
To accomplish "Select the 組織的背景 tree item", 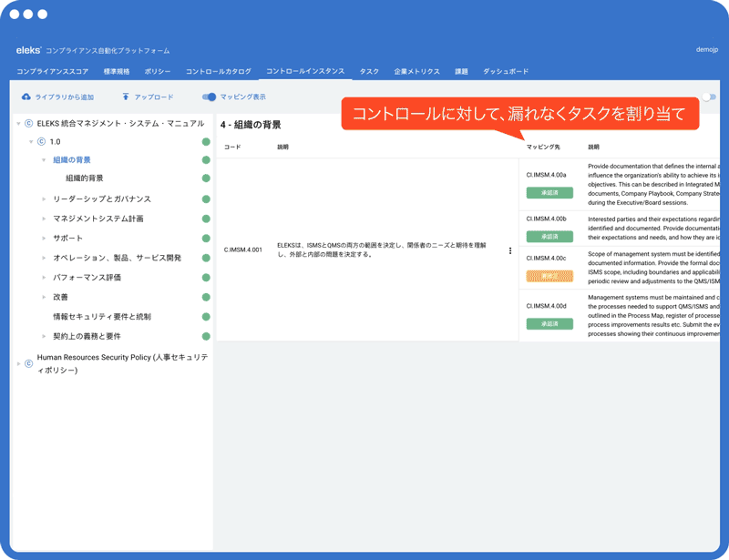I will 85,178.
